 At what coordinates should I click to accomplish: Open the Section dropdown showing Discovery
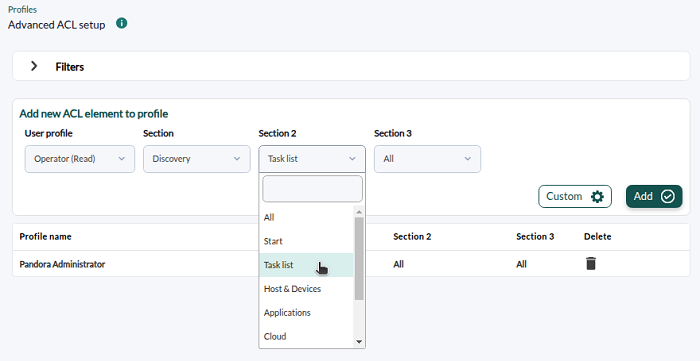tap(196, 159)
